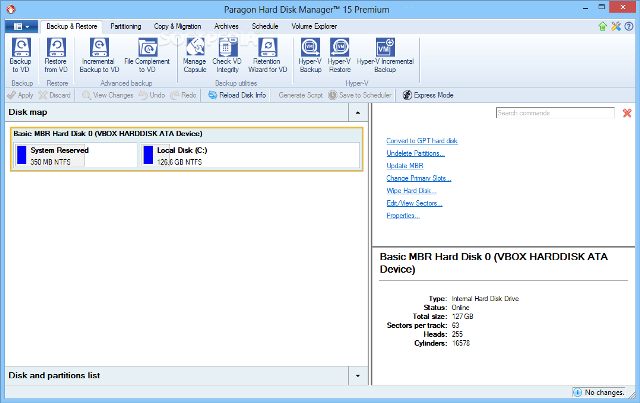
Task: Launch Backup to VD wizard
Action: pyautogui.click(x=21, y=56)
